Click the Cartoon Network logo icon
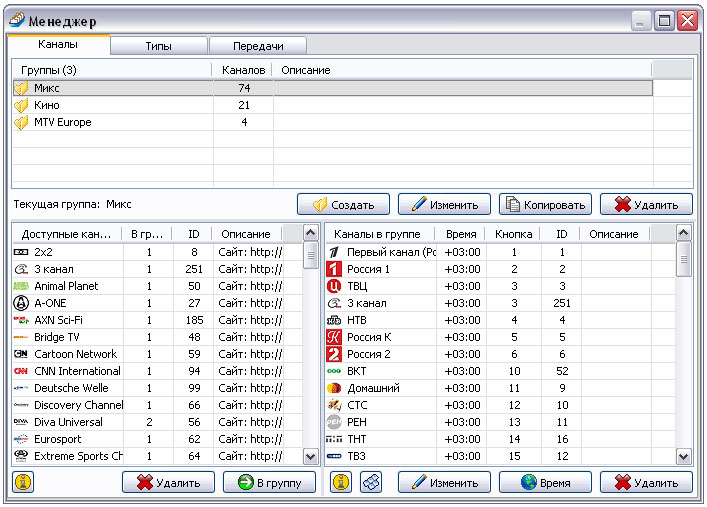The height and width of the screenshot is (507, 707). pyautogui.click(x=21, y=354)
